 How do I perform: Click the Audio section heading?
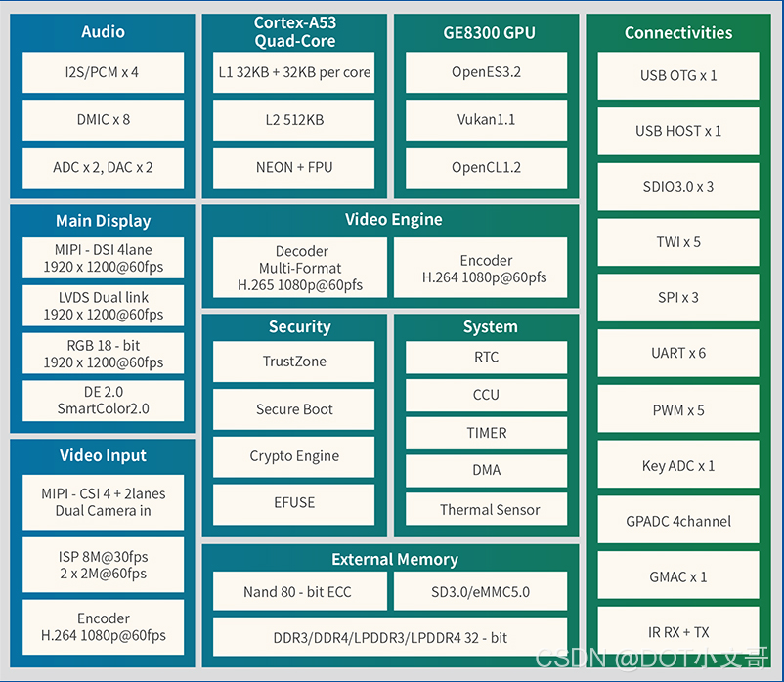[x=103, y=32]
